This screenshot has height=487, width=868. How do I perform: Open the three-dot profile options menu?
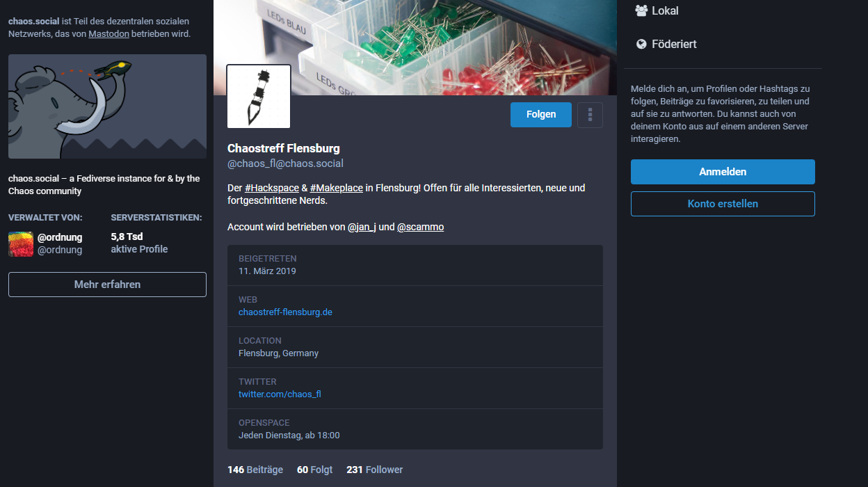590,115
